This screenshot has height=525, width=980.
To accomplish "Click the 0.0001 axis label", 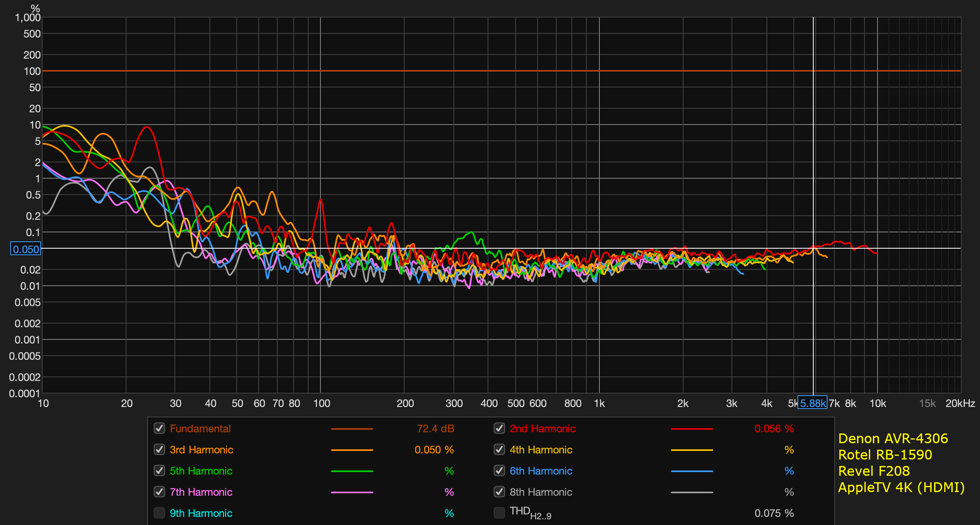I will tap(24, 394).
